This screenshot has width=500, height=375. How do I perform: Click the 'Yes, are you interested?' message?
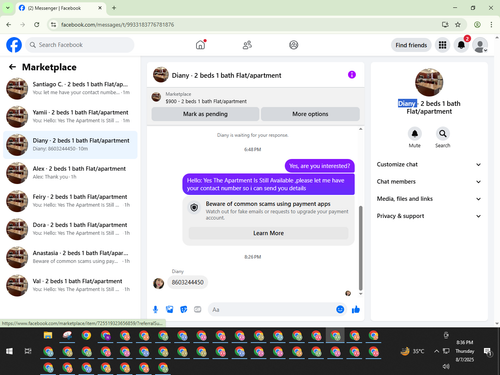coord(320,166)
